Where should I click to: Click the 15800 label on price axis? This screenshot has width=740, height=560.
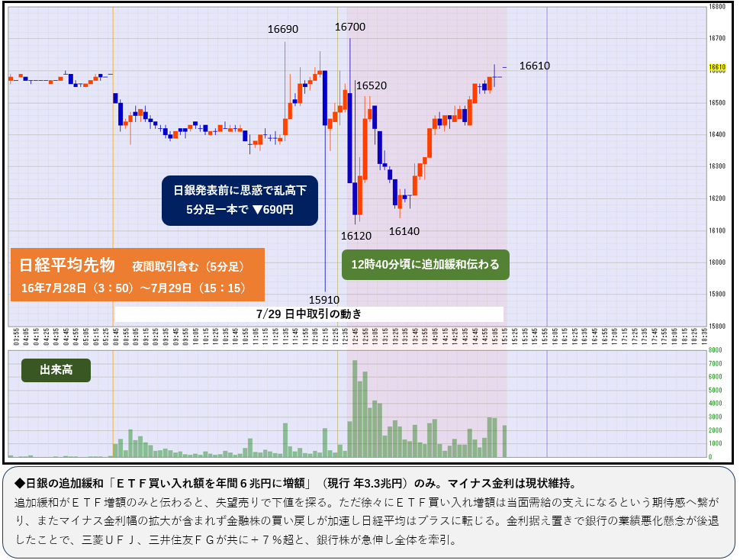pos(716,325)
